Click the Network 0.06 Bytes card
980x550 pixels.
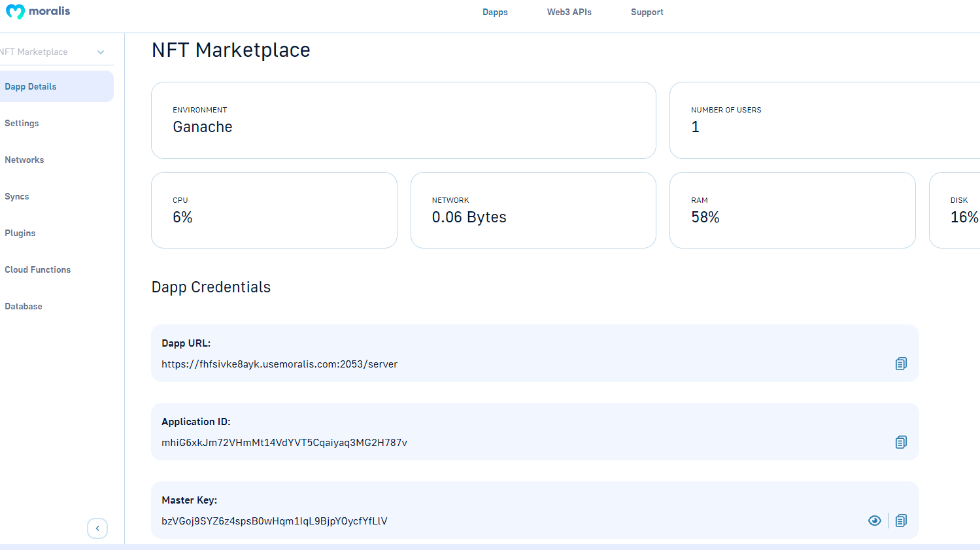533,210
